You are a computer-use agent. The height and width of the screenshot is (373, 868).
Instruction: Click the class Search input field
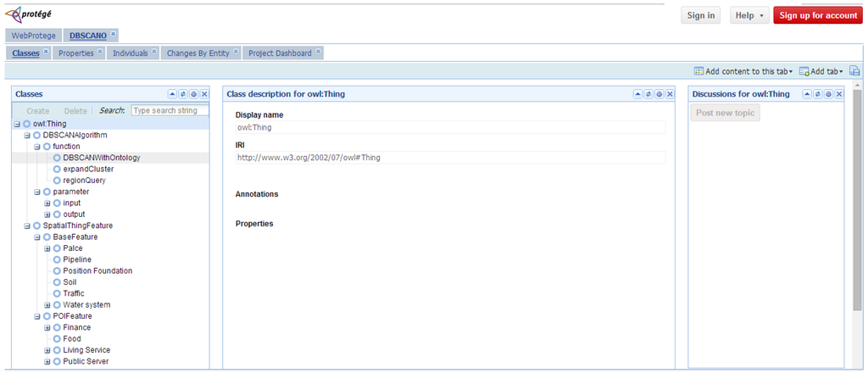coord(170,110)
